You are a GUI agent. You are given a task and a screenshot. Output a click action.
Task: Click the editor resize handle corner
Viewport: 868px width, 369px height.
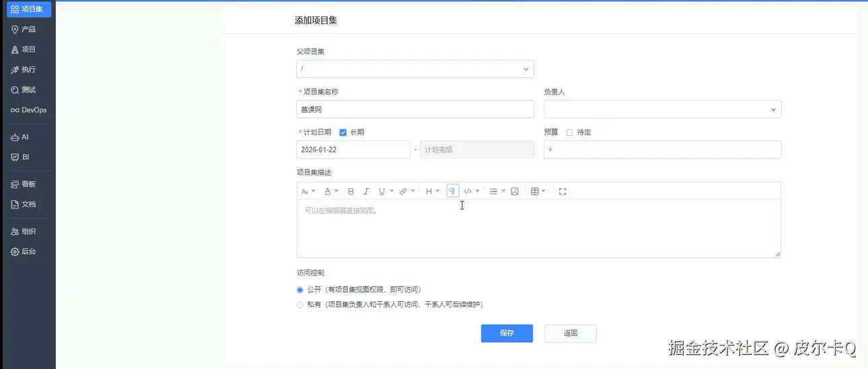777,254
